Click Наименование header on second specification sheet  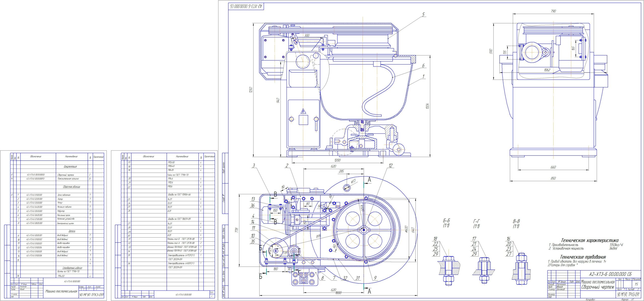pos(182,157)
